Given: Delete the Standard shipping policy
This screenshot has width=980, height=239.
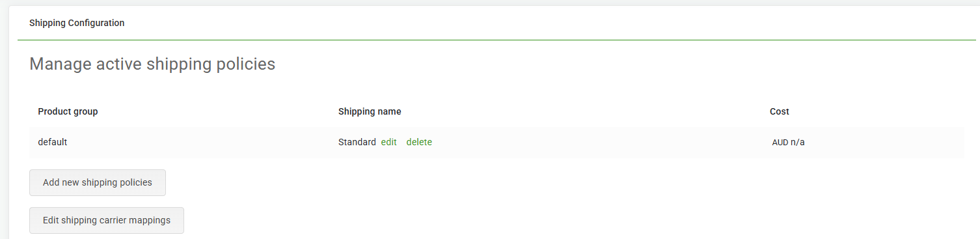Looking at the screenshot, I should (x=419, y=142).
